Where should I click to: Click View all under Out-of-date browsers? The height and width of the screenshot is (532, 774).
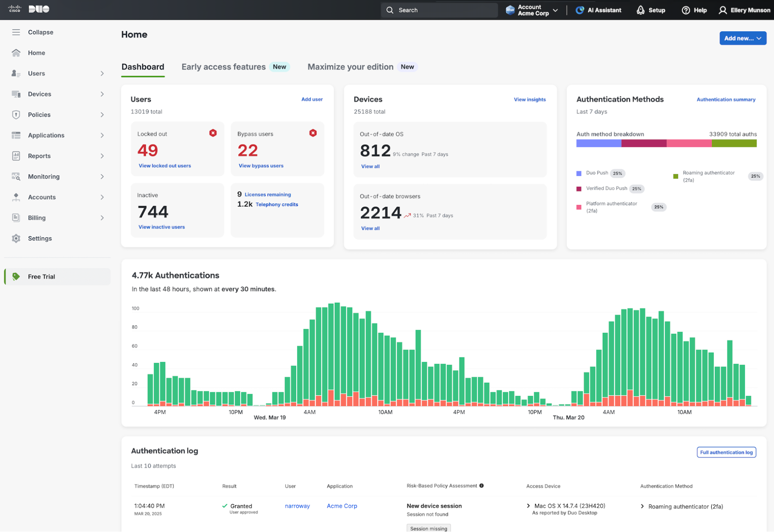coord(370,228)
